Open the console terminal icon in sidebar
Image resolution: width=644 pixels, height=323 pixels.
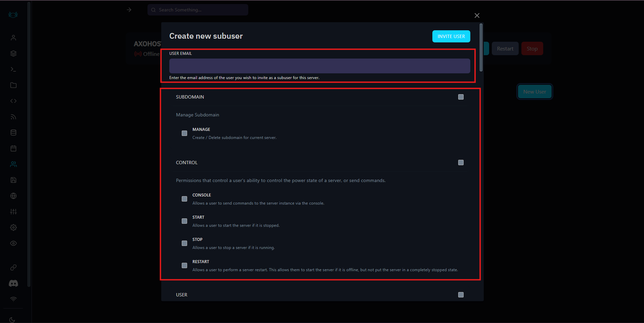(x=13, y=69)
